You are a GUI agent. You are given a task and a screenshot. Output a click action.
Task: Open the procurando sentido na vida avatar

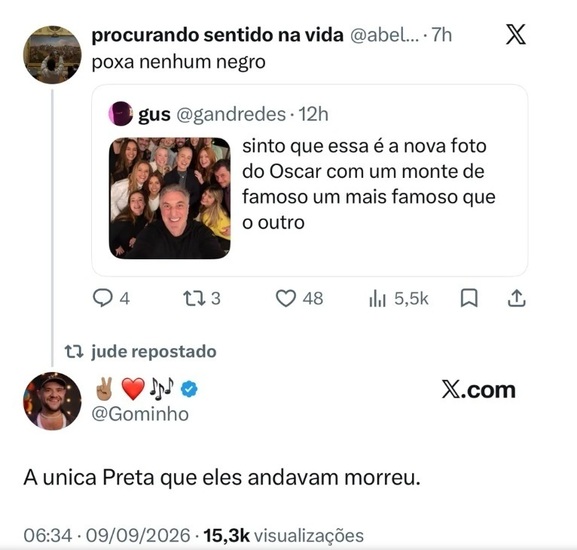52,54
